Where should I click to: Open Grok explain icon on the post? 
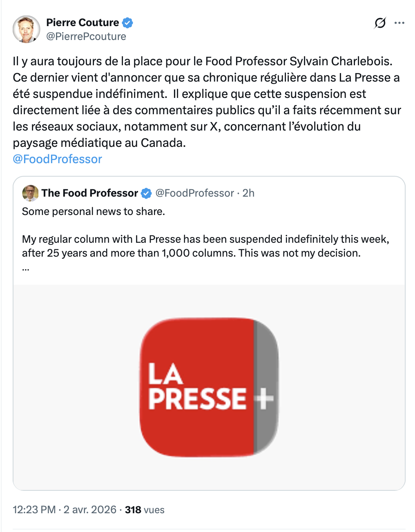coord(380,23)
